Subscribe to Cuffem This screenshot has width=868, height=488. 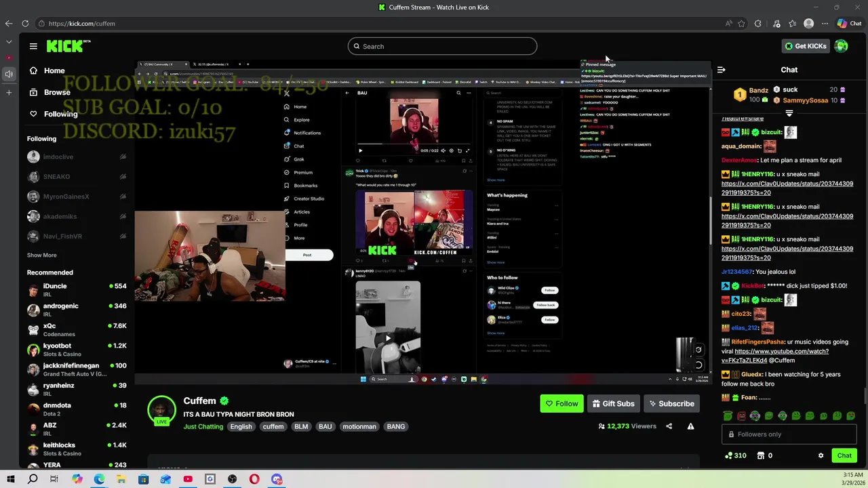point(671,403)
